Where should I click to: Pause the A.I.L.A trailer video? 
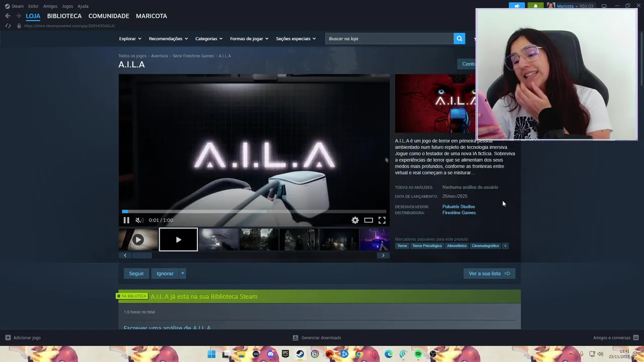pos(126,220)
